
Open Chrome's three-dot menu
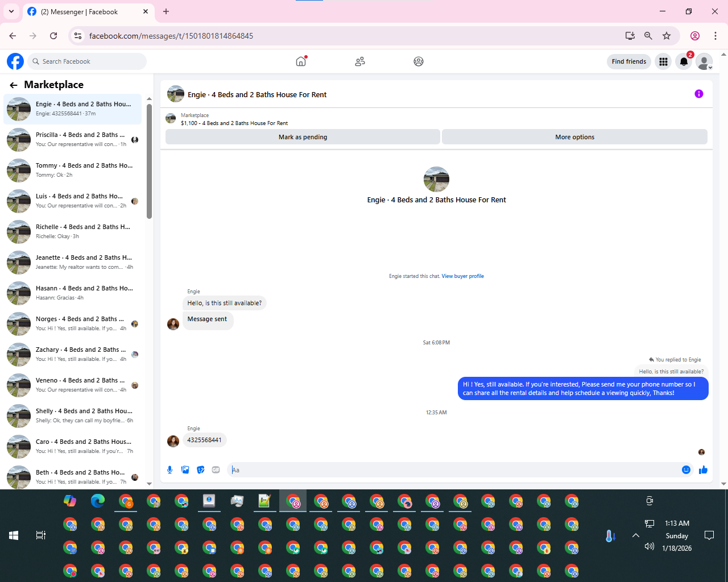click(715, 36)
